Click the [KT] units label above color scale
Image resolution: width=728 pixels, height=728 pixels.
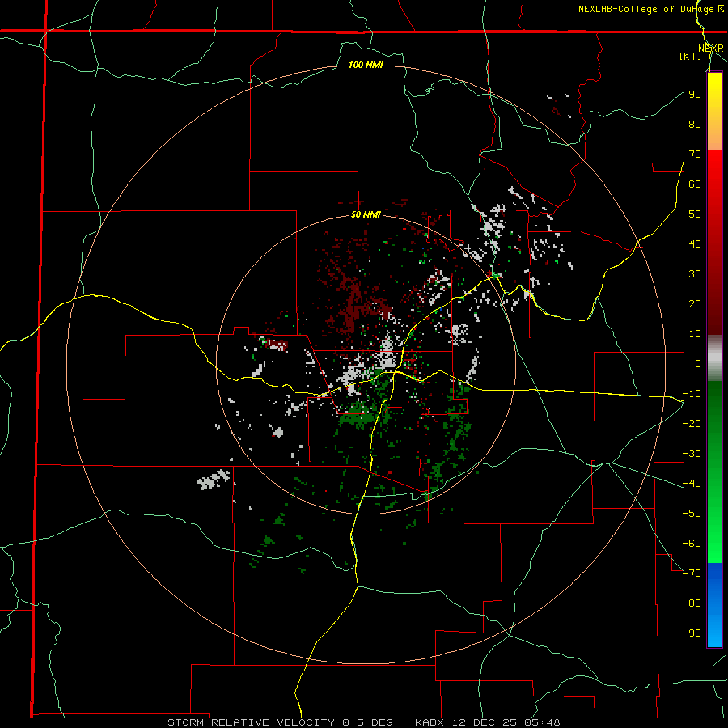point(691,56)
